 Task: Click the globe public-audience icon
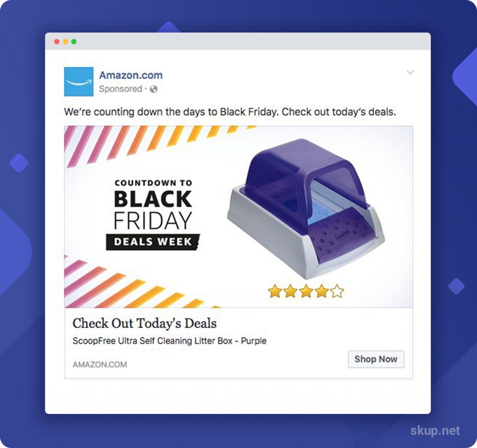pos(154,89)
